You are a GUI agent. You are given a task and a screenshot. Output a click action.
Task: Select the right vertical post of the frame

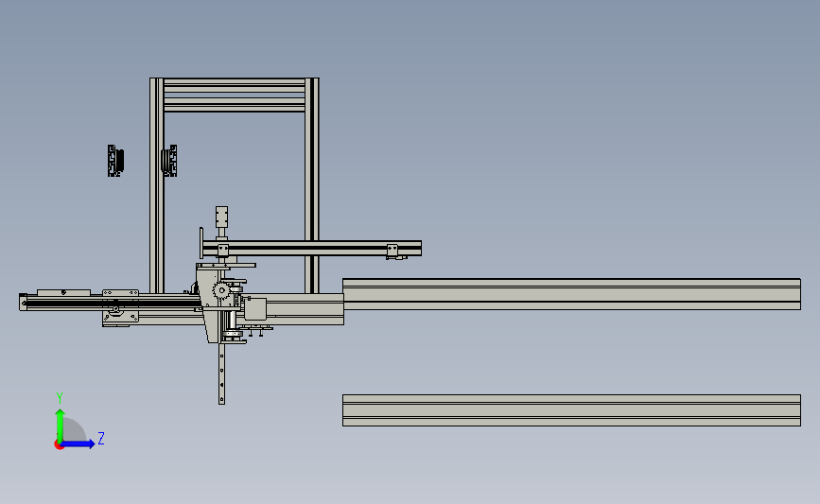312,185
